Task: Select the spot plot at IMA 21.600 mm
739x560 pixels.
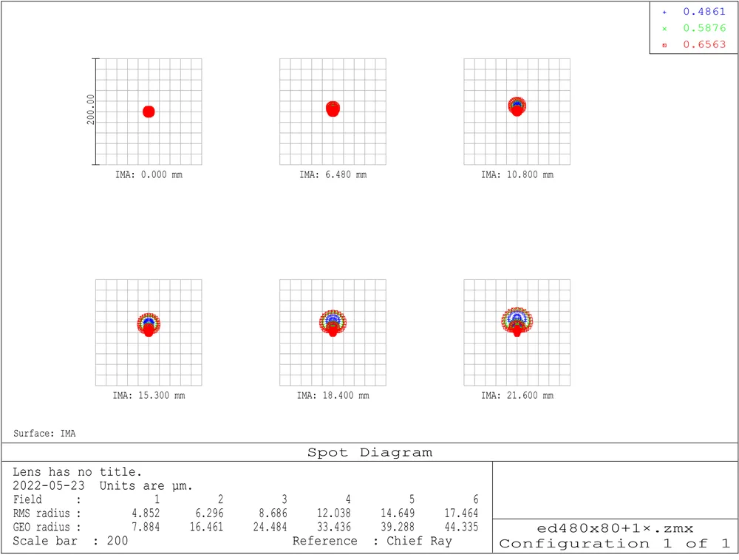Action: tap(517, 332)
